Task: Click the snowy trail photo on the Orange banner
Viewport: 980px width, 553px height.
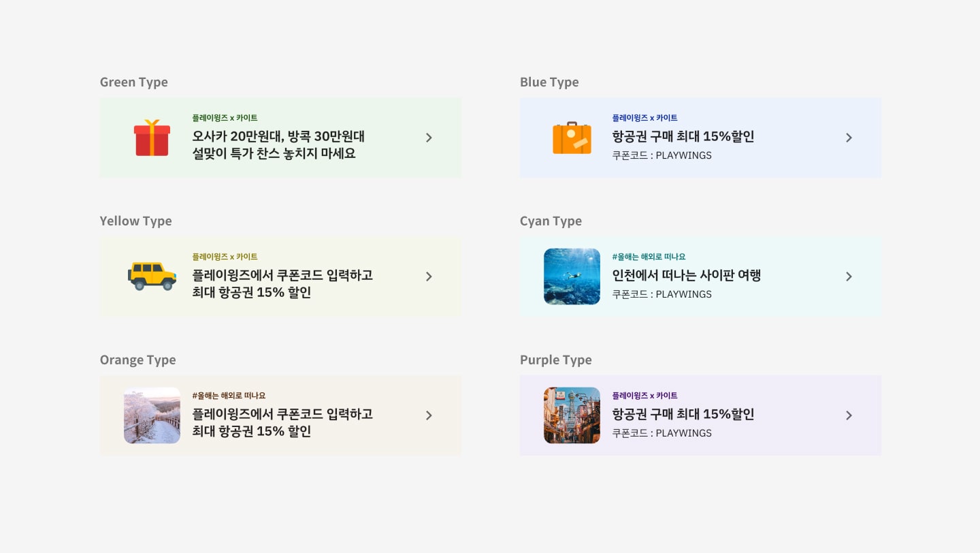Action: pyautogui.click(x=152, y=415)
